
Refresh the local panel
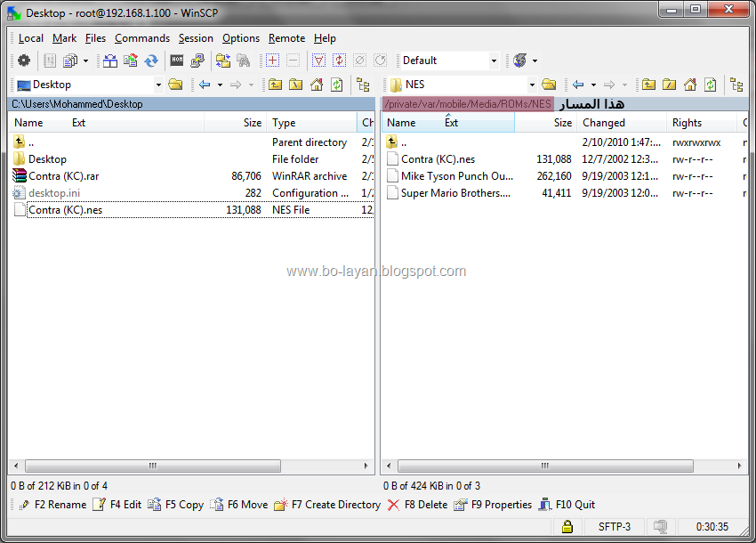[x=337, y=85]
